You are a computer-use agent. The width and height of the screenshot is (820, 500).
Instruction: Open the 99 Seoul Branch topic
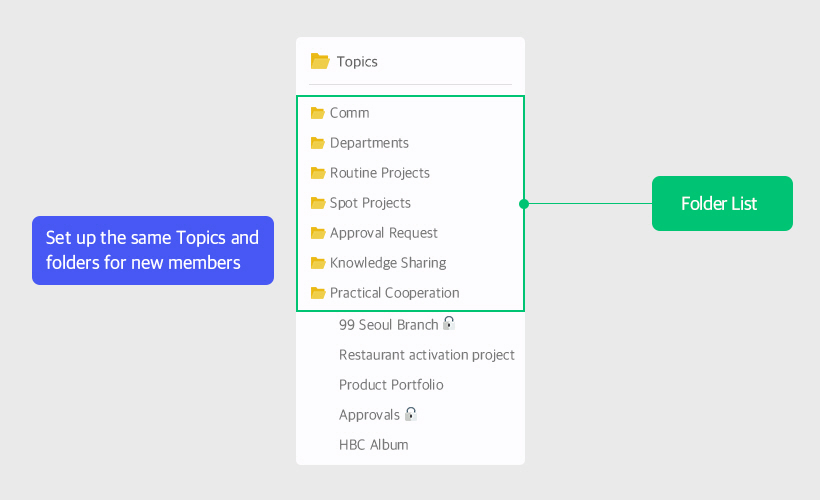coord(389,325)
